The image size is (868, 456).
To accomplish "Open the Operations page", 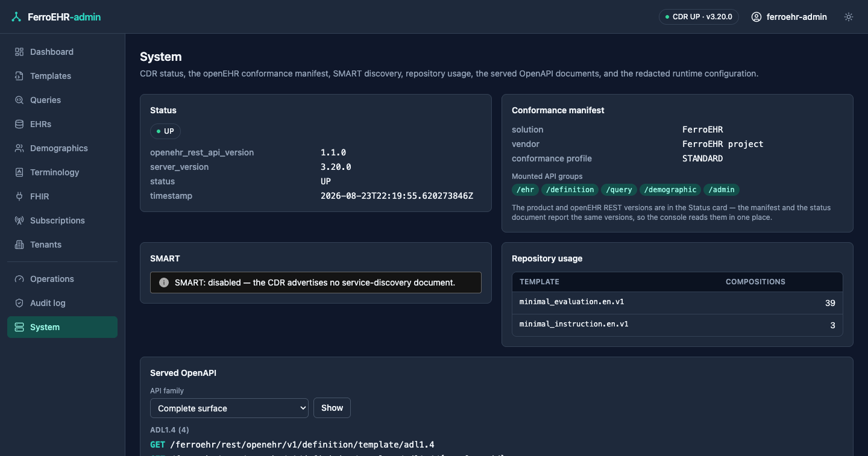I will (62, 279).
